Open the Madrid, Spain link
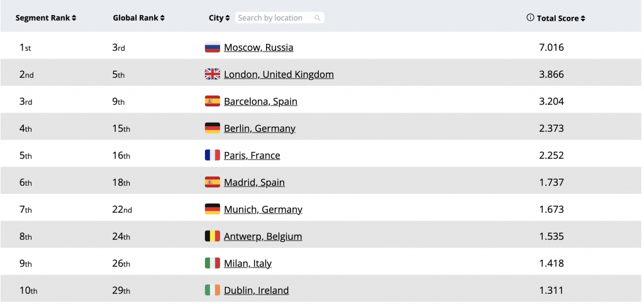 tap(254, 183)
